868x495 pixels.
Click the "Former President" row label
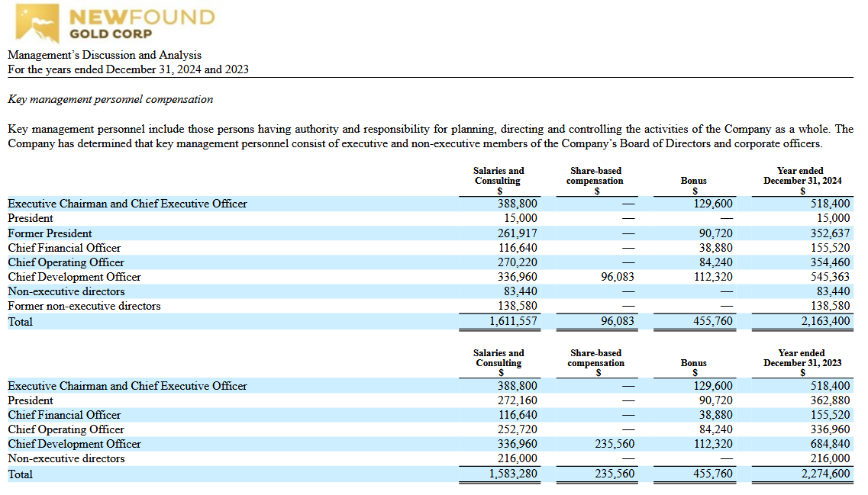coord(50,233)
